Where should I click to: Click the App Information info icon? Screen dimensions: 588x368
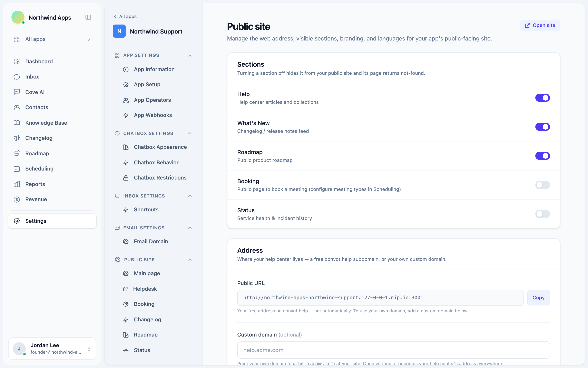tap(126, 69)
